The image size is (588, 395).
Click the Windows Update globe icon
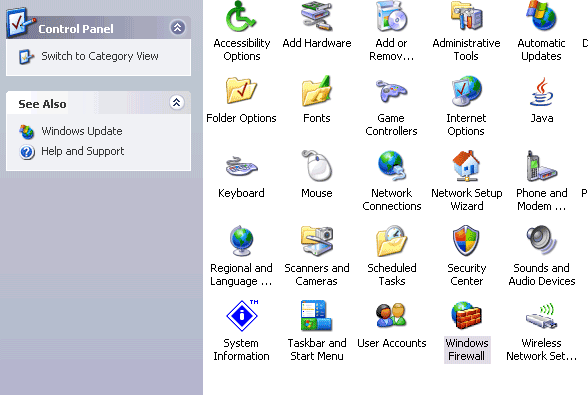tap(27, 132)
